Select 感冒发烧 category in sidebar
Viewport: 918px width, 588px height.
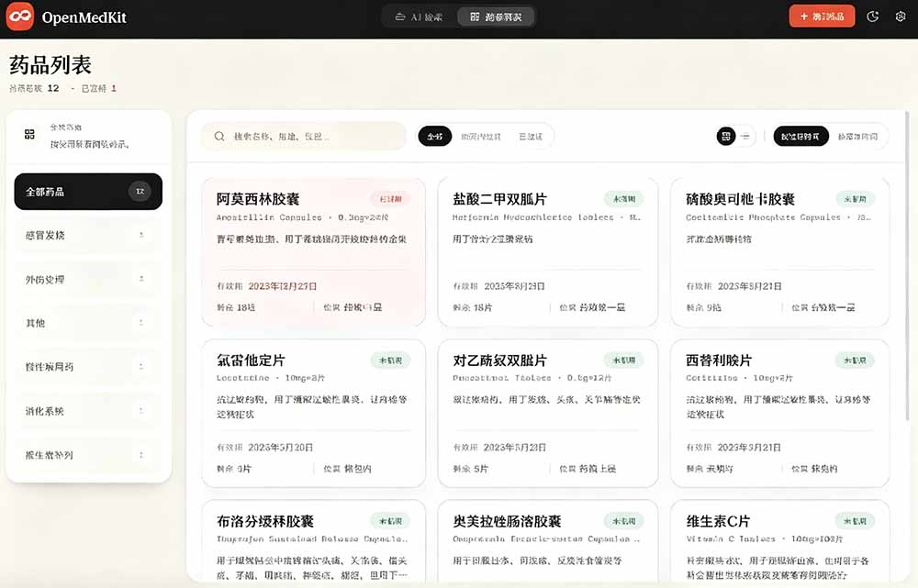[88, 235]
